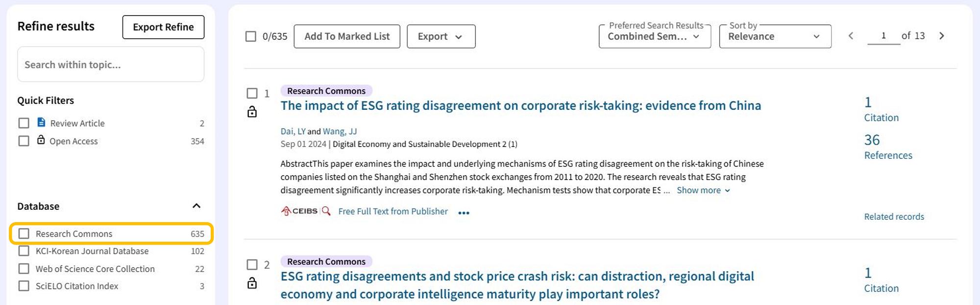Click the Search within topic field
Screen dimensions: 980x305
(111, 64)
